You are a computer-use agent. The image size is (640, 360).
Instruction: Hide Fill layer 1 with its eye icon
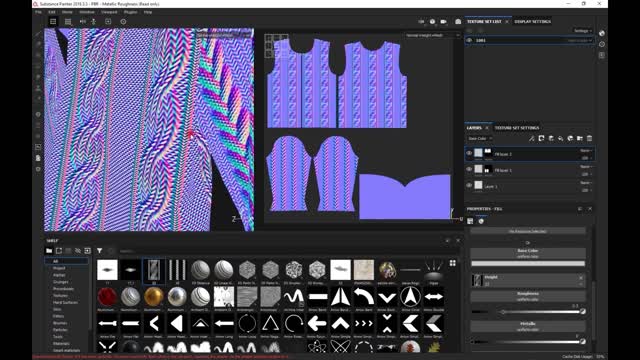[x=469, y=169]
